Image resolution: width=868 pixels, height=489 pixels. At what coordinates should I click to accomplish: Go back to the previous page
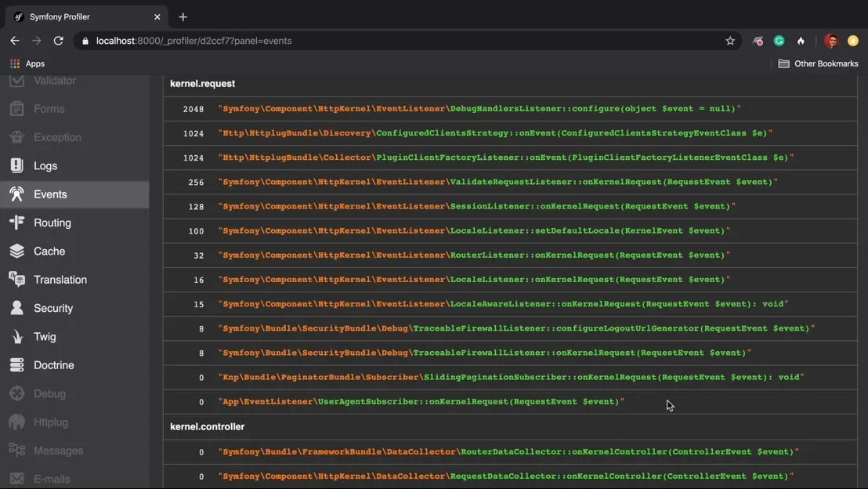(15, 41)
